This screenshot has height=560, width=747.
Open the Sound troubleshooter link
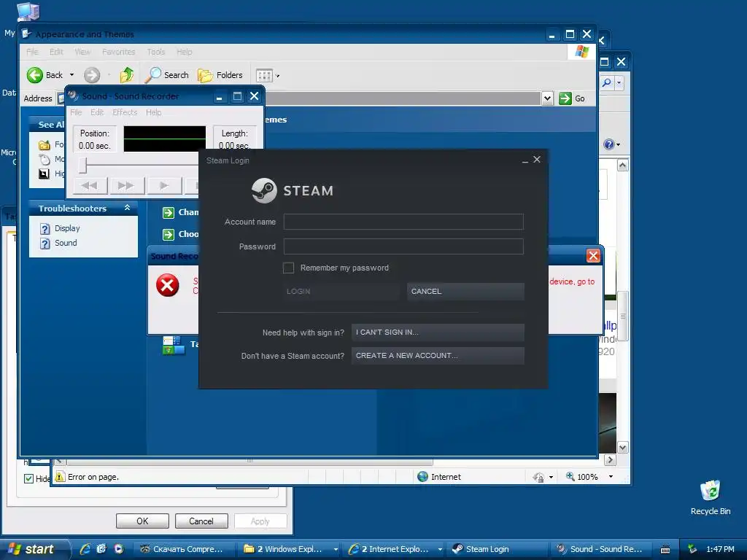click(66, 243)
